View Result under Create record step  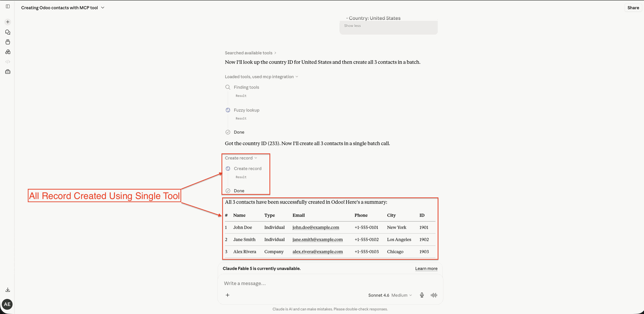tap(241, 177)
